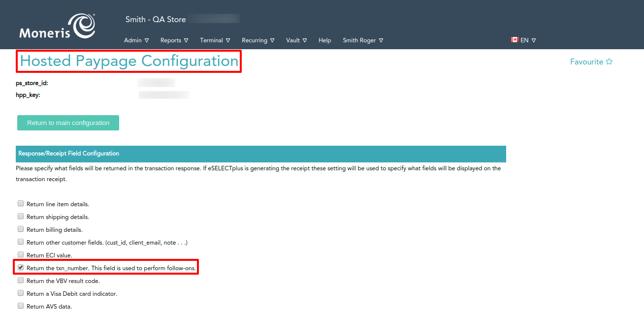
Task: Tick the Return billing details checkbox
Action: pos(21,229)
